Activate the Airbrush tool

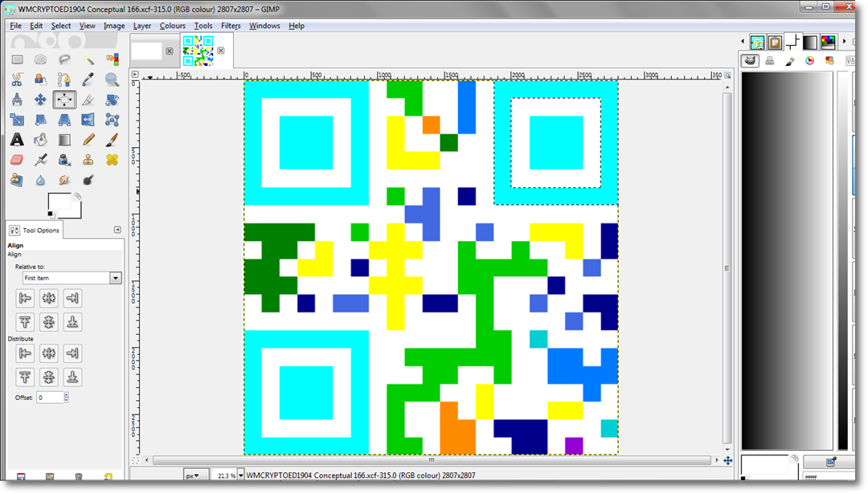(40, 160)
